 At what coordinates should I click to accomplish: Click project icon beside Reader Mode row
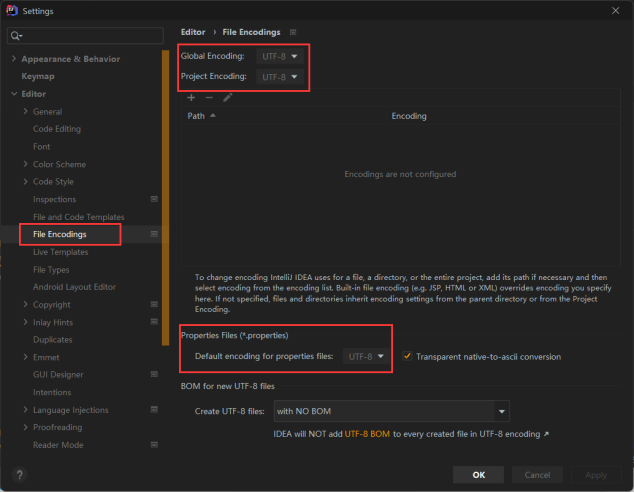[x=154, y=445]
